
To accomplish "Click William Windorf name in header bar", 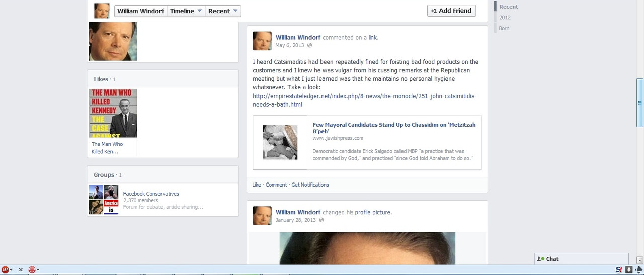I will click(x=141, y=11).
